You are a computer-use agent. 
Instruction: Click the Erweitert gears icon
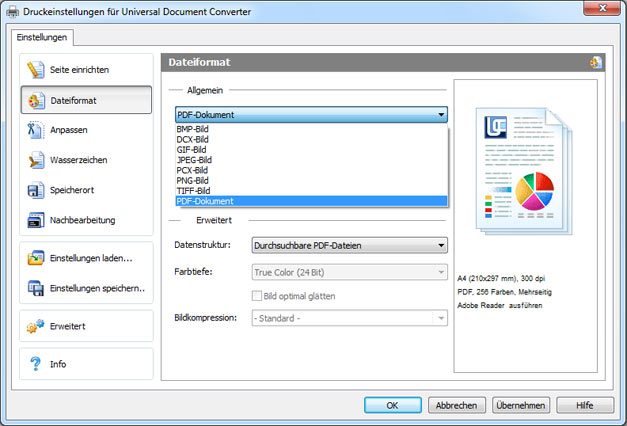pos(36,326)
